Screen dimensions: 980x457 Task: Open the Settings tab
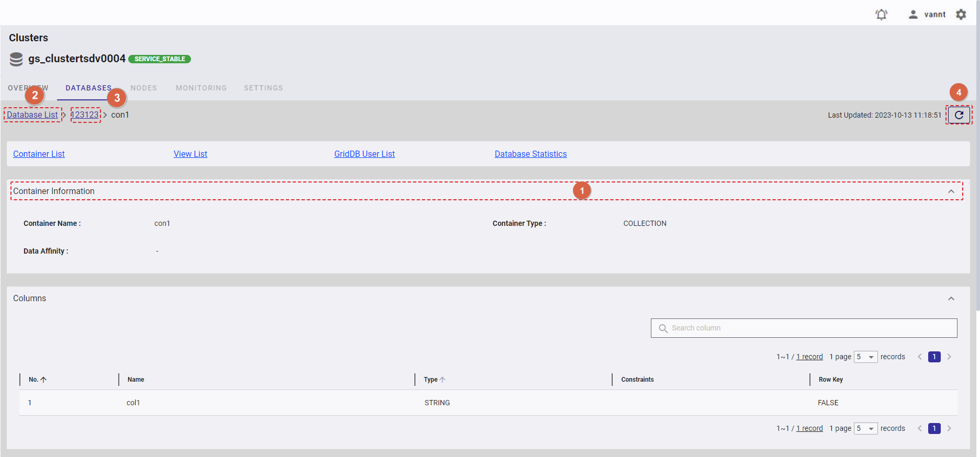[263, 88]
